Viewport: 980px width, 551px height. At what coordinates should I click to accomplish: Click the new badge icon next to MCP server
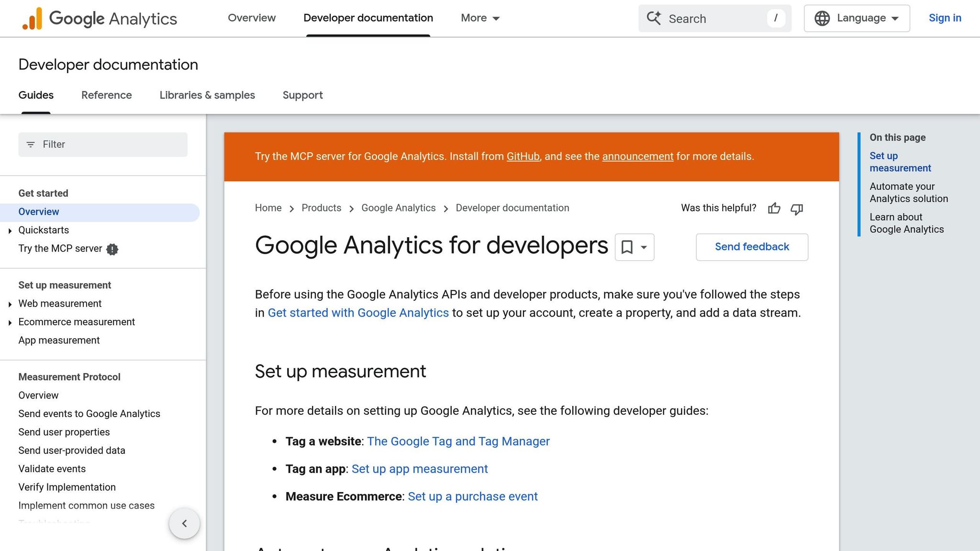[112, 249]
